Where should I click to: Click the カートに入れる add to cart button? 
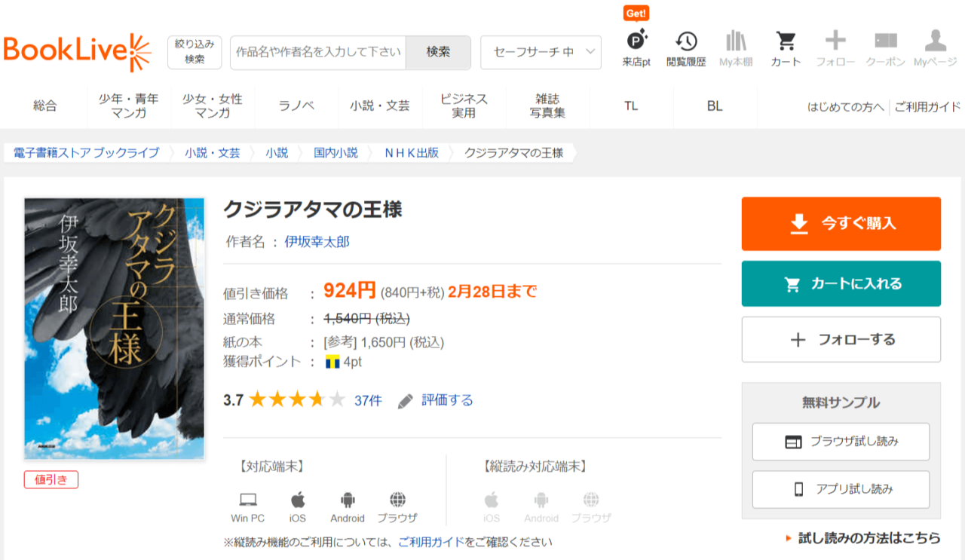(841, 283)
